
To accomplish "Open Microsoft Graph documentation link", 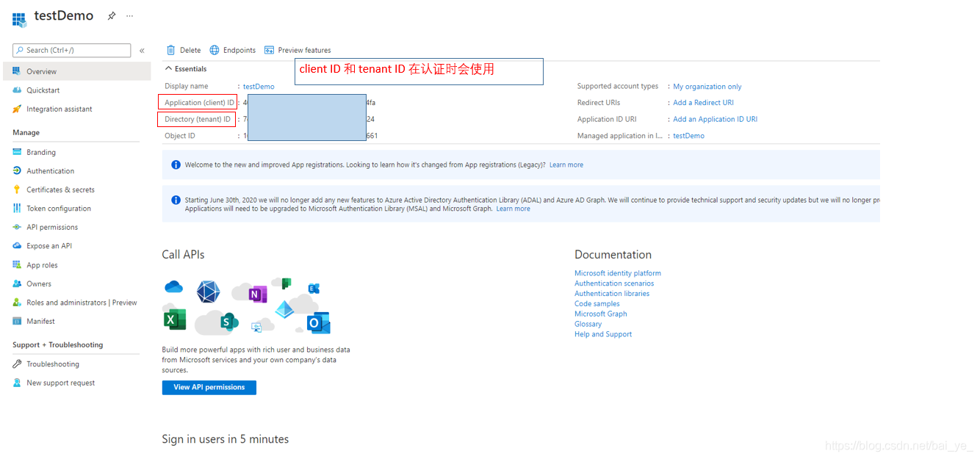I will tap(601, 314).
